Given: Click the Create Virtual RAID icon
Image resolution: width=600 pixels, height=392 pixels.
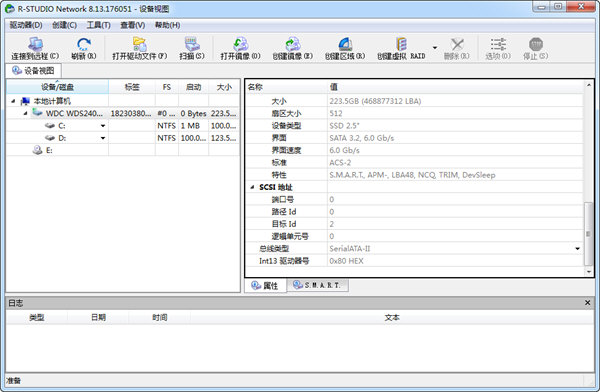Looking at the screenshot, I should [x=401, y=44].
